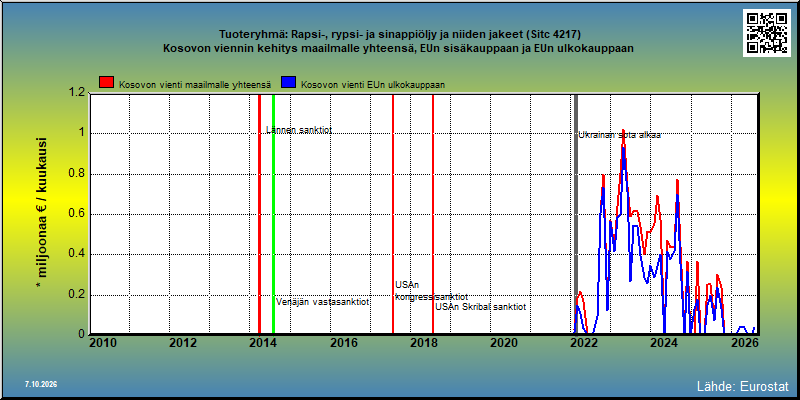Viewport: 800px width, 400px height.
Task: Click the x-axis year label 2022
Action: point(584,343)
